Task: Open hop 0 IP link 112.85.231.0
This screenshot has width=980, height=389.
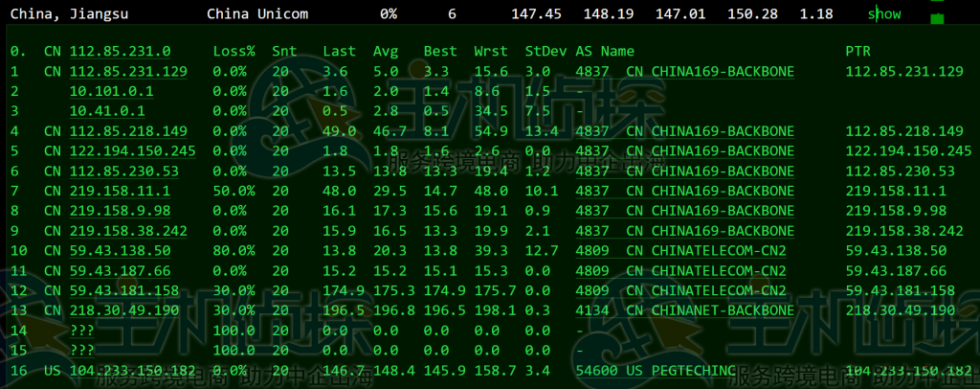Action: coord(120,52)
